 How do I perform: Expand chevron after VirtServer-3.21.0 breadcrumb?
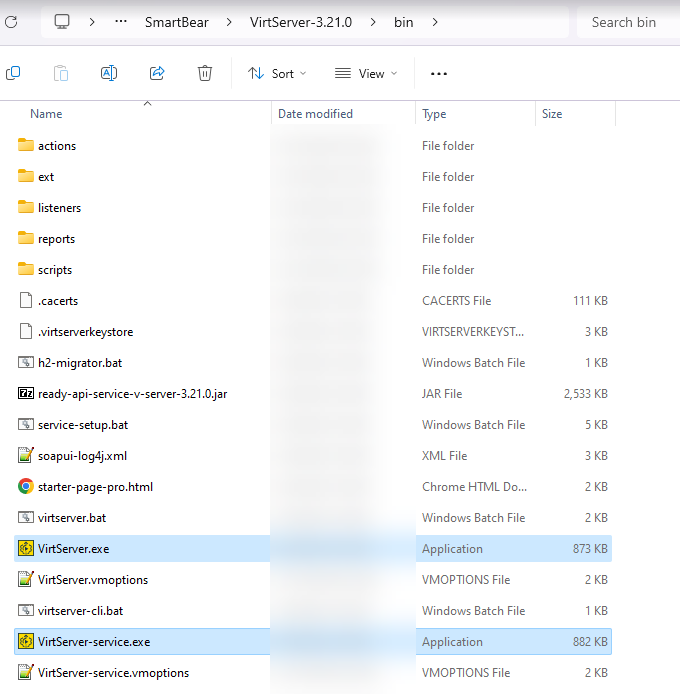pos(373,22)
